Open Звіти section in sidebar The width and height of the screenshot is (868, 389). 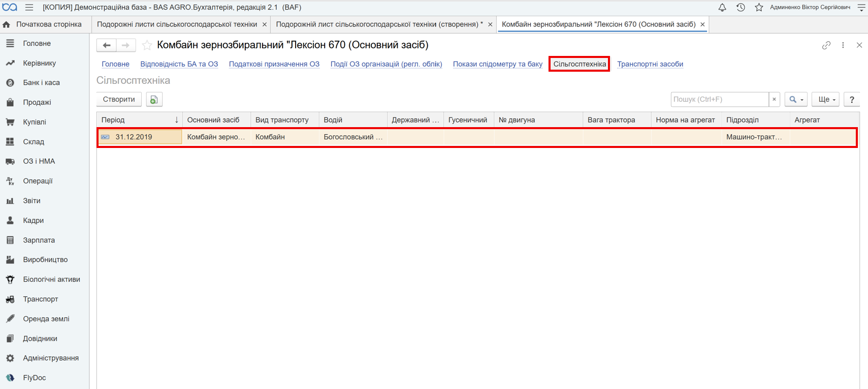31,200
